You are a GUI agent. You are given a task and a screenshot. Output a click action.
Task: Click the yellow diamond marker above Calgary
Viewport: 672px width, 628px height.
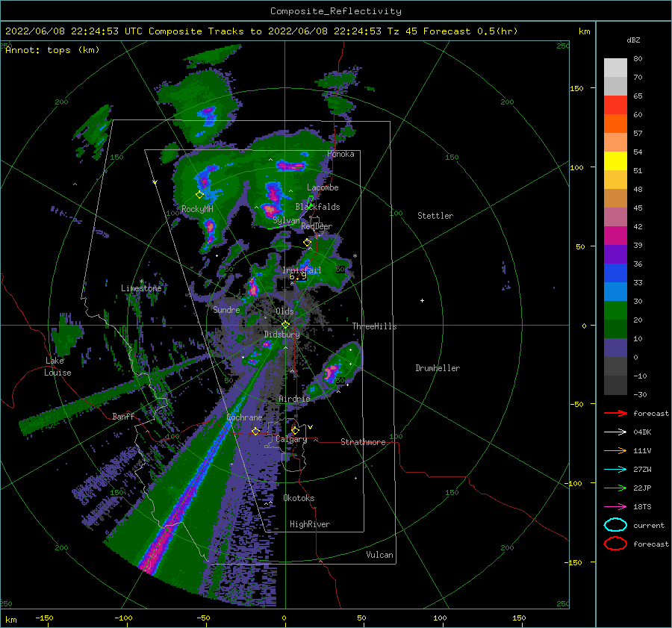(x=295, y=430)
